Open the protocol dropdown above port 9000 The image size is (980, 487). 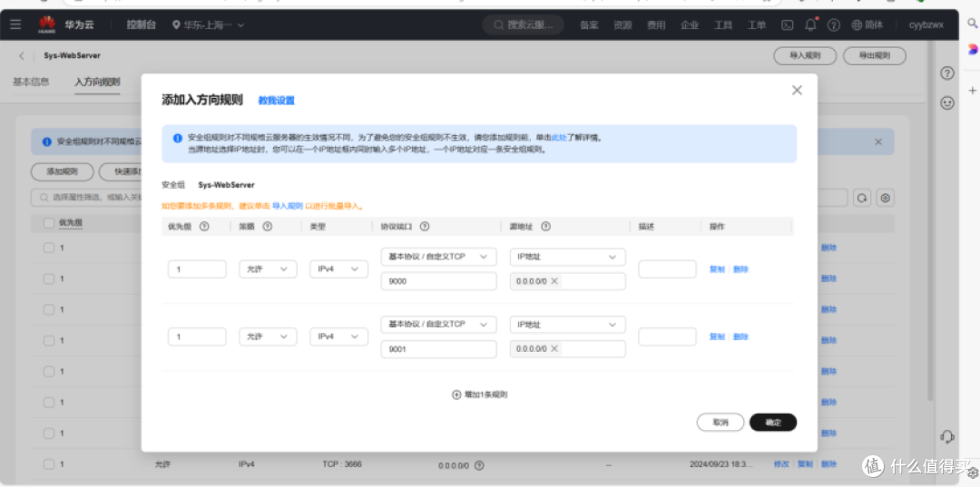[439, 257]
